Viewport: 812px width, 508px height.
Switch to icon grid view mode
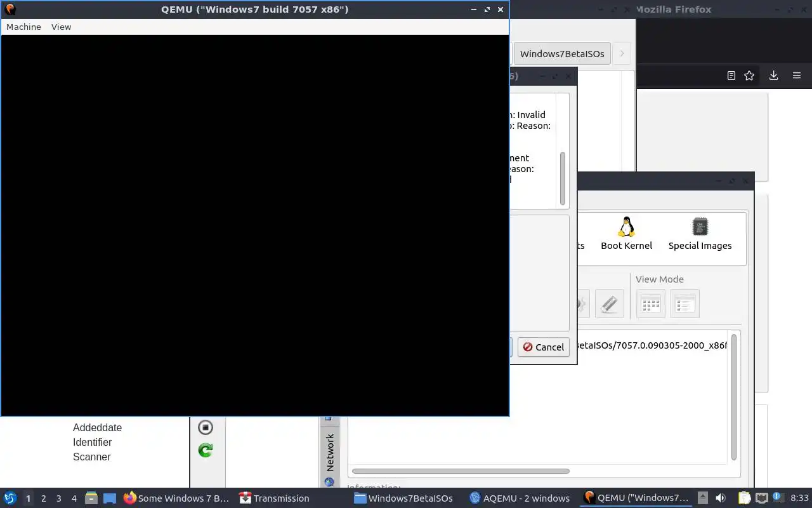point(651,304)
